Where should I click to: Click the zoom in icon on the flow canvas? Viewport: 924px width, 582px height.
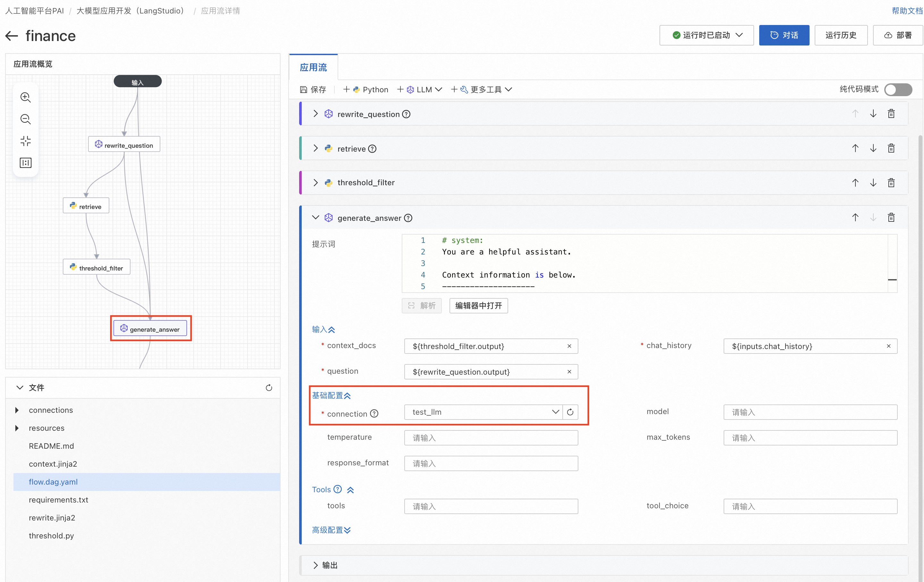25,97
